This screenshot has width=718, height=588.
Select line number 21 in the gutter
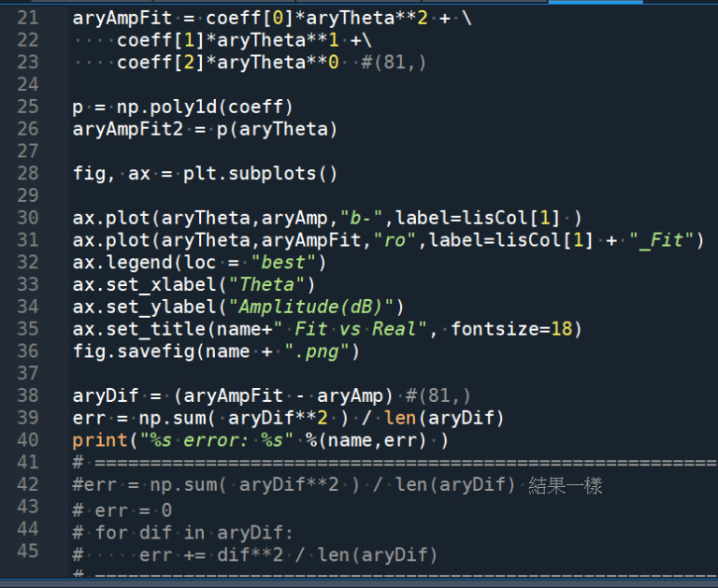click(28, 18)
